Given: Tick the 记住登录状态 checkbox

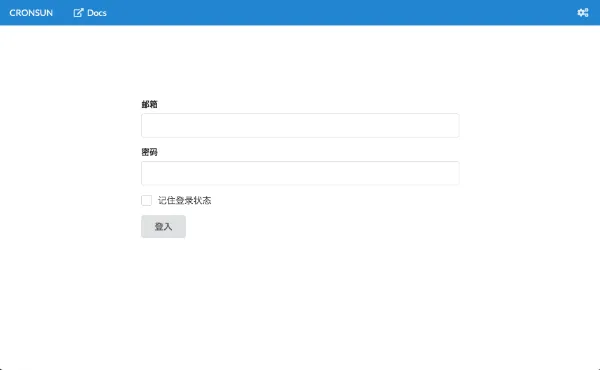Looking at the screenshot, I should pos(147,200).
